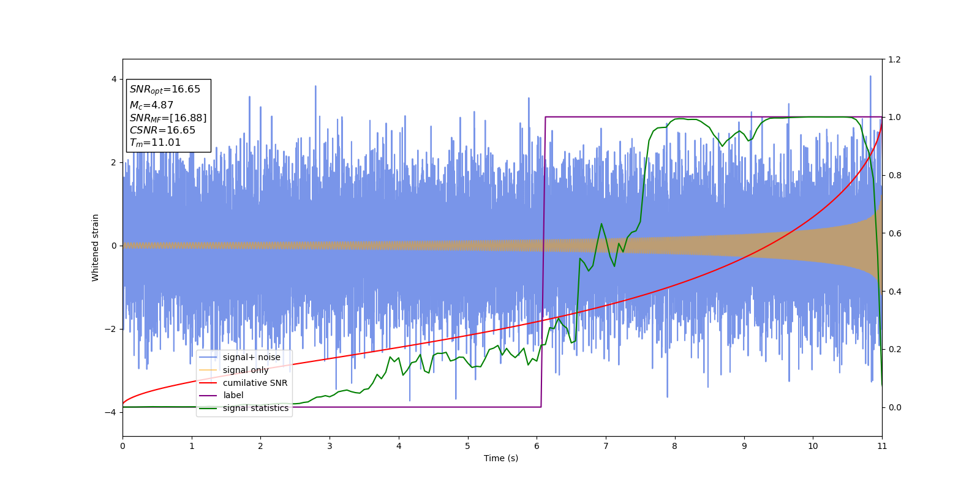The width and height of the screenshot is (980, 490).
Task: Click x-axis tick label 9
Action: (x=744, y=446)
